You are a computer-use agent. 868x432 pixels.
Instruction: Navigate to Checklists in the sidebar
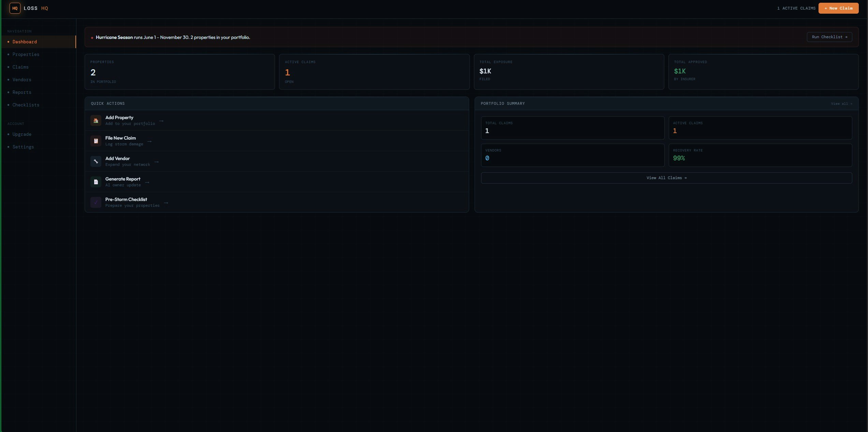(38, 105)
